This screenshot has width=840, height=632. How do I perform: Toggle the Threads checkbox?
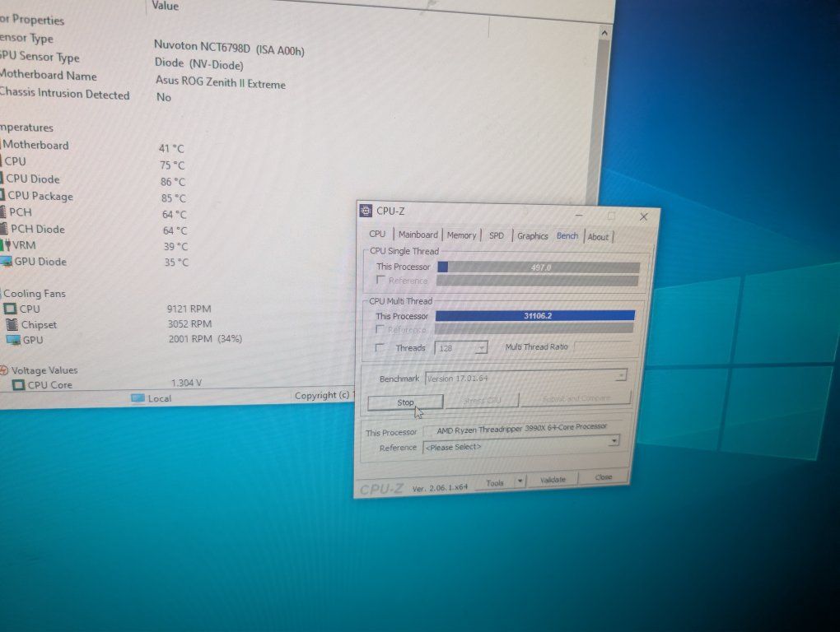pyautogui.click(x=379, y=348)
